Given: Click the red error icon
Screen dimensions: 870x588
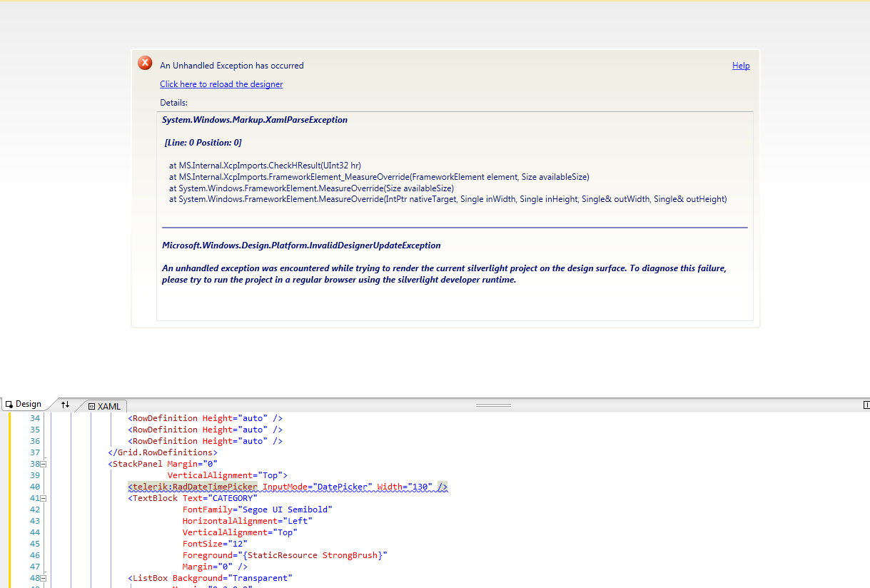Looking at the screenshot, I should (x=145, y=64).
